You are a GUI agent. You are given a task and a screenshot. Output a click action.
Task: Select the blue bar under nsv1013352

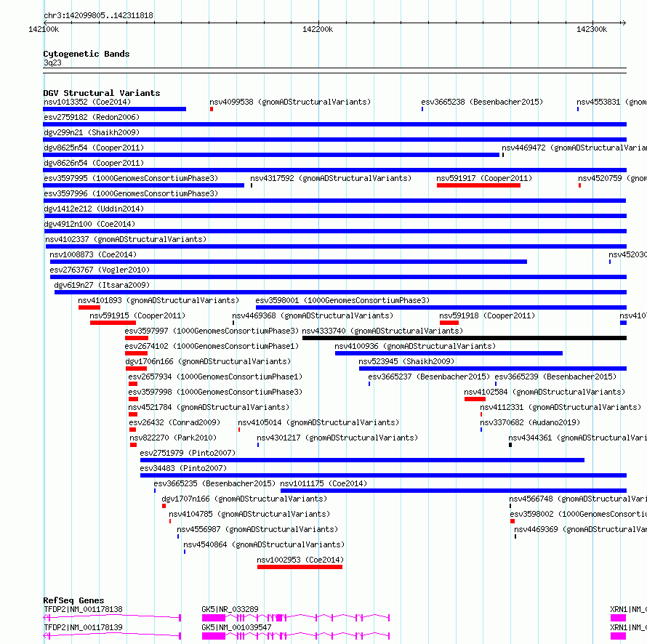(x=115, y=109)
